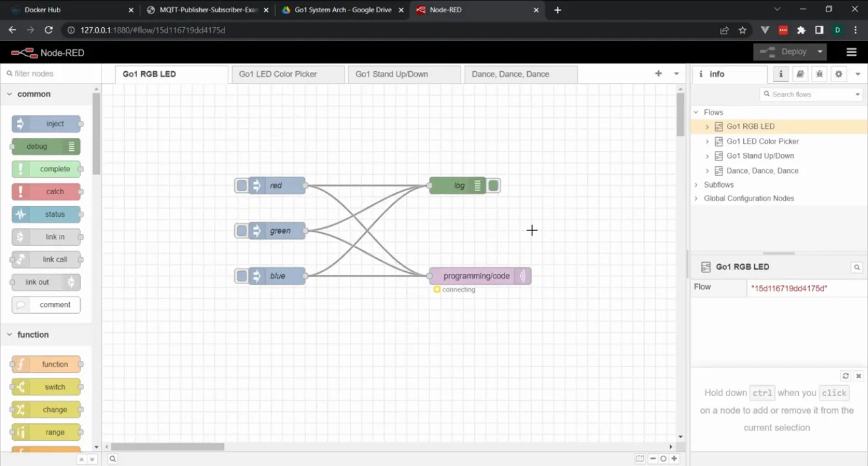This screenshot has width=868, height=466.
Task: Switch to the Dance, Dance, Dance tab
Action: [x=510, y=74]
